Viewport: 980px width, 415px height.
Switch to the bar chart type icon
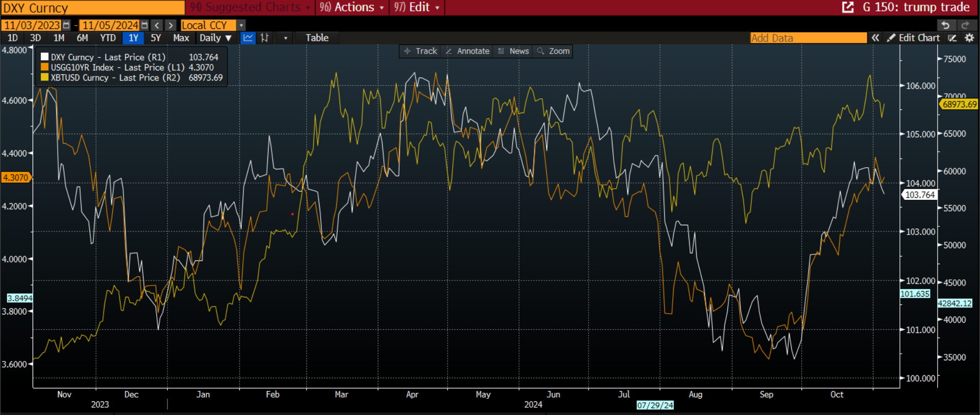click(x=264, y=38)
